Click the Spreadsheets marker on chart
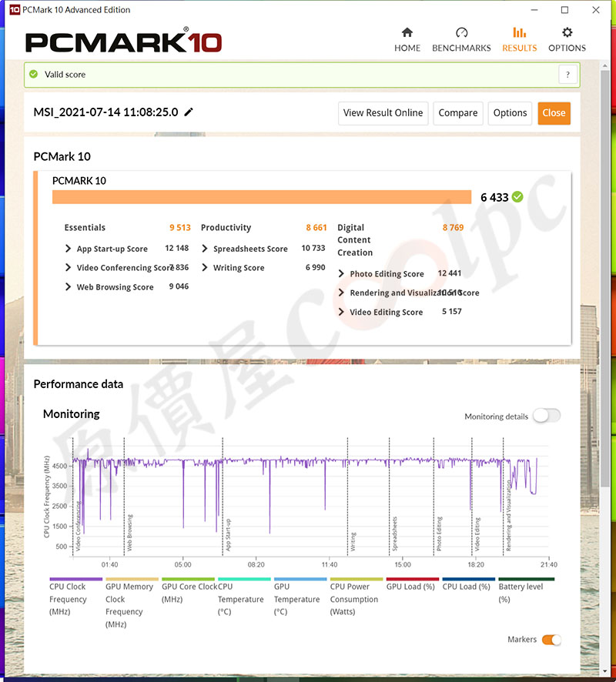 [x=394, y=533]
